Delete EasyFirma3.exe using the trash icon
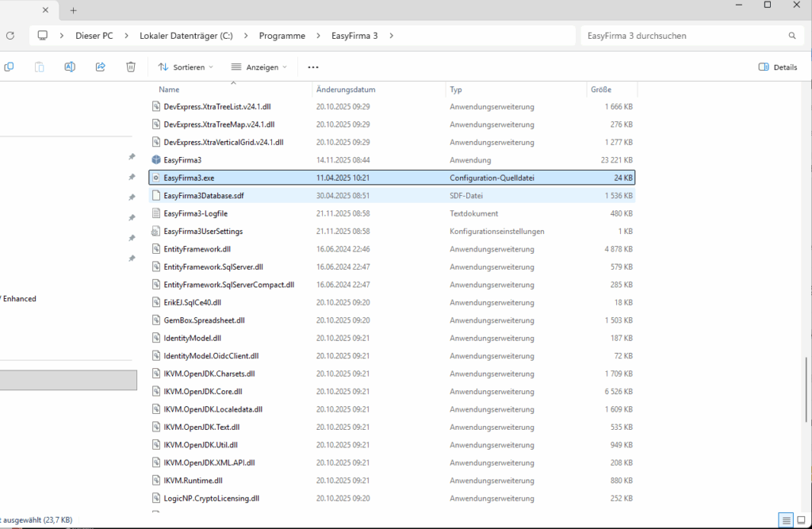 (130, 67)
